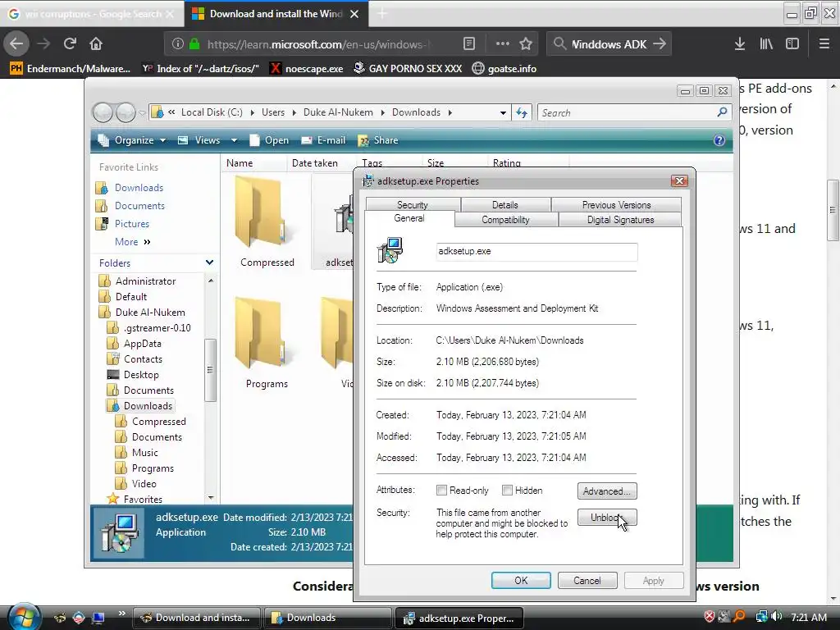The height and width of the screenshot is (630, 840).
Task: Switch to the Details tab
Action: (x=505, y=204)
